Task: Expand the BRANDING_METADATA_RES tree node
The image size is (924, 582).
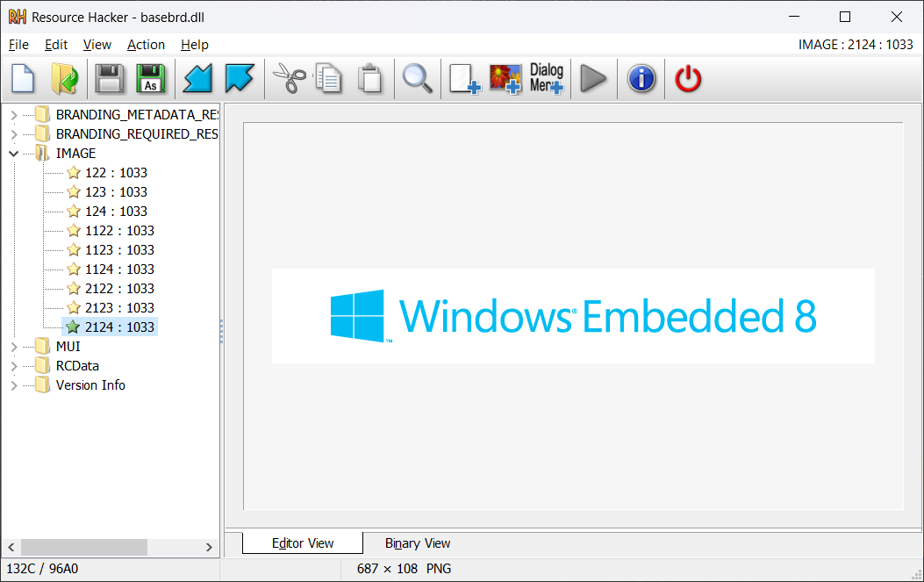Action: [14, 115]
